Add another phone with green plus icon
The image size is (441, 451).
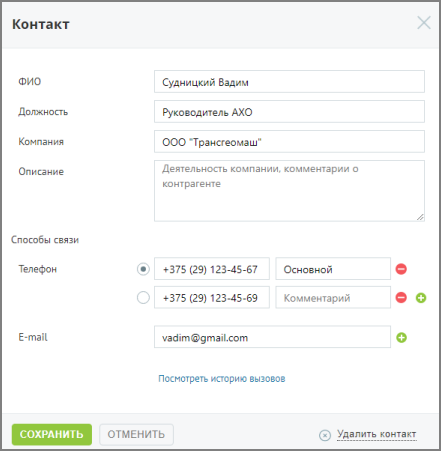pyautogui.click(x=421, y=298)
